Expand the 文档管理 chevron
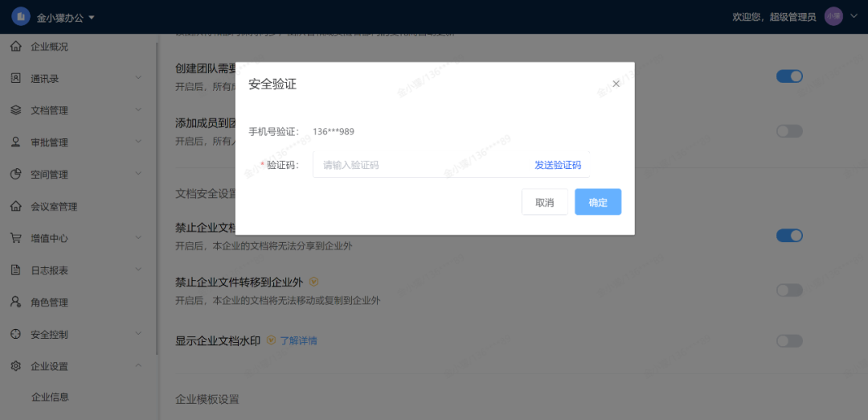The height and width of the screenshot is (420, 868). (138, 109)
